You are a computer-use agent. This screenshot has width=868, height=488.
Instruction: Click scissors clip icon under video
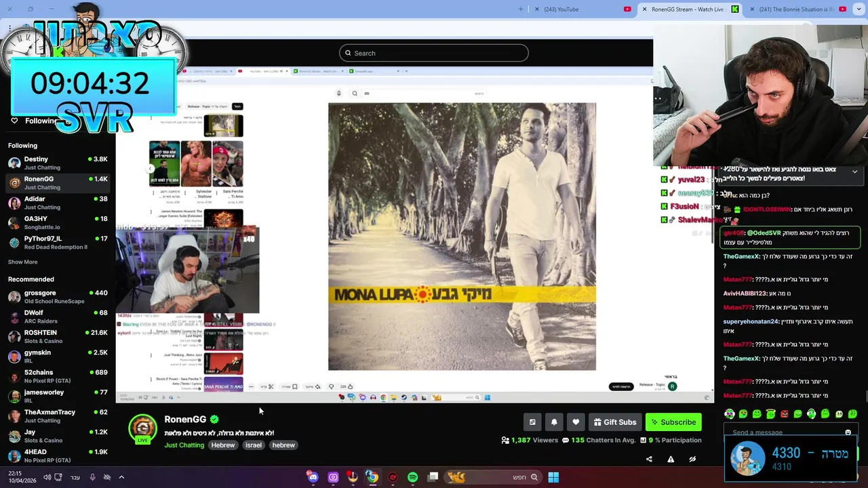coord(271,387)
